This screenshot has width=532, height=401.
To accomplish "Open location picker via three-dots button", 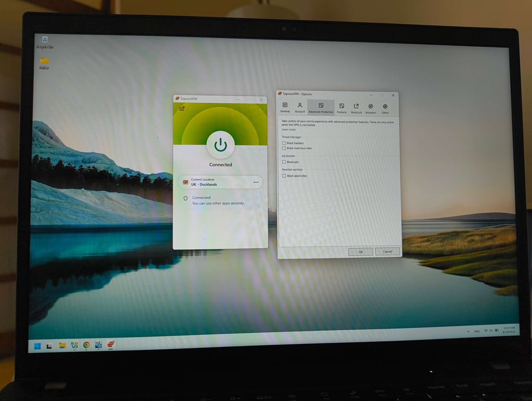I will tap(256, 183).
